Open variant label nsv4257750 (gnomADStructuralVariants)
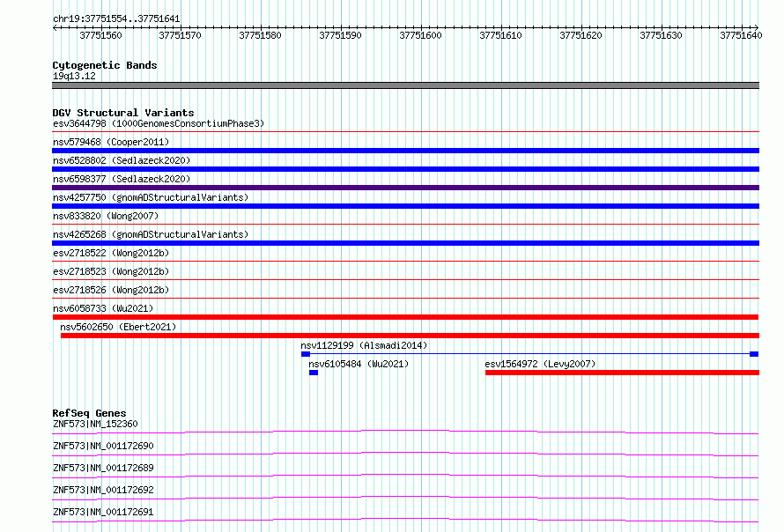The width and height of the screenshot is (784, 532). pyautogui.click(x=151, y=197)
